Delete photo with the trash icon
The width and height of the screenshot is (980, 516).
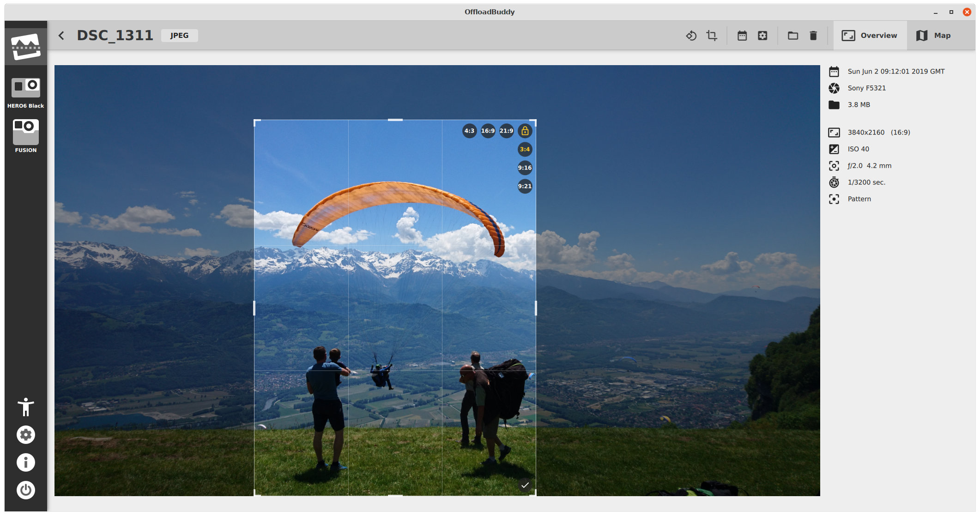pos(813,36)
